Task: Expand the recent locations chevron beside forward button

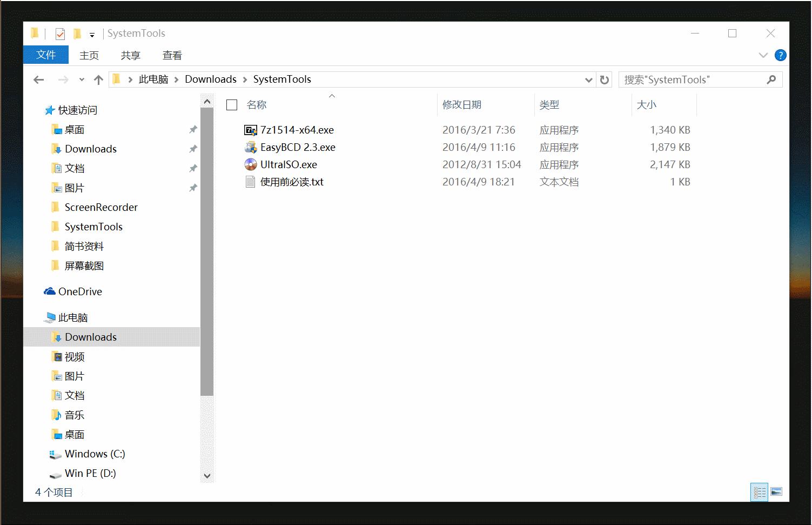Action: pyautogui.click(x=82, y=79)
